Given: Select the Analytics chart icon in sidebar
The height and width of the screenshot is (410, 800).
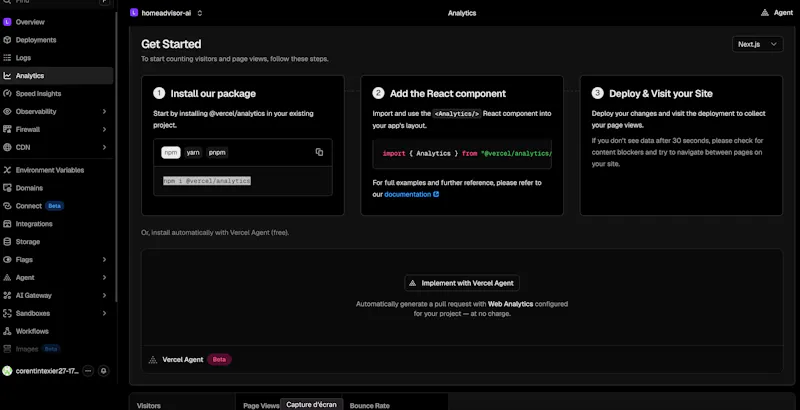Looking at the screenshot, I should (7, 75).
